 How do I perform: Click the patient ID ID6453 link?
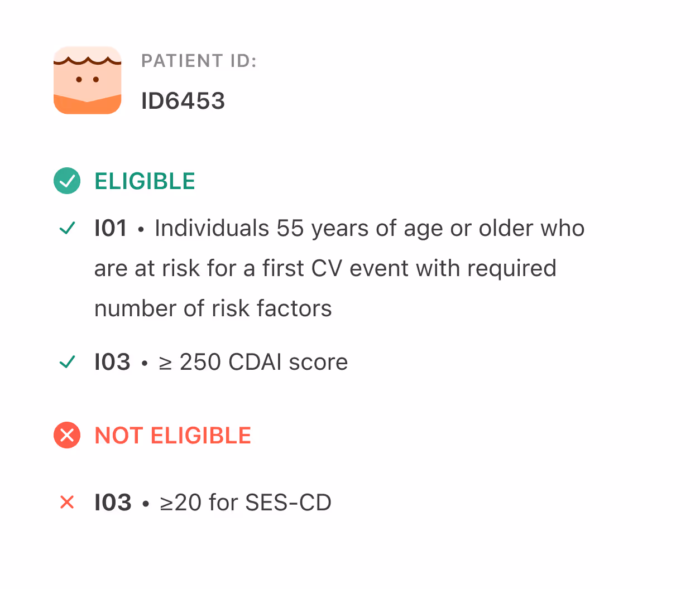[x=183, y=101]
